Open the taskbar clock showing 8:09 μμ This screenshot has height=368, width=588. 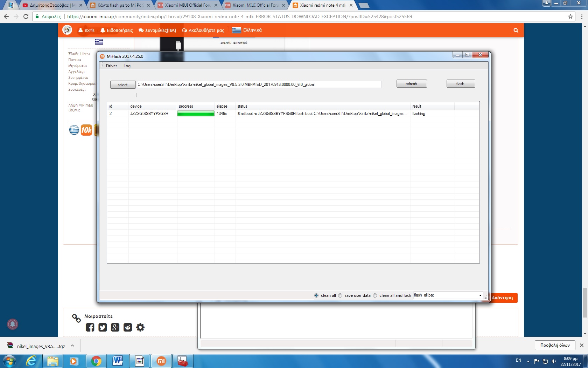pyautogui.click(x=570, y=361)
